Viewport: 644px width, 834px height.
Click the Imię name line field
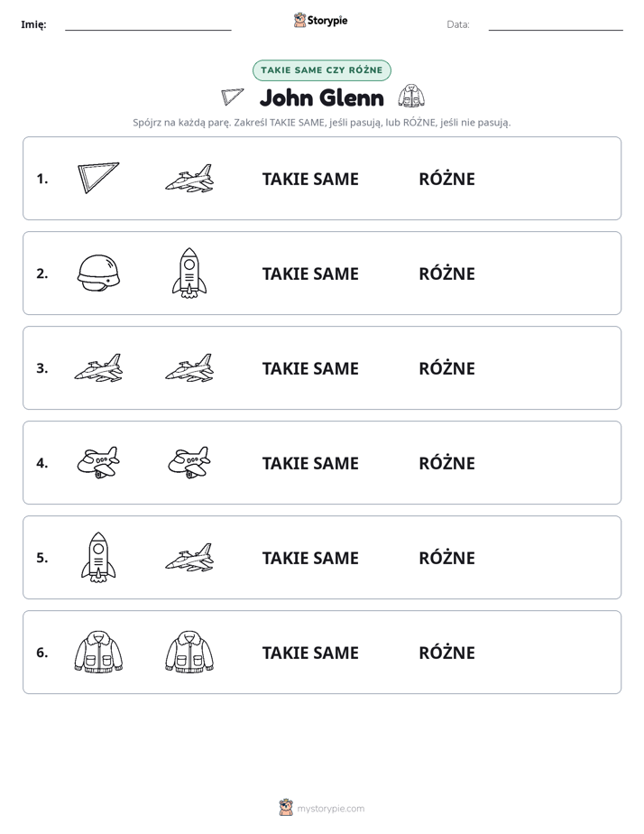148,24
